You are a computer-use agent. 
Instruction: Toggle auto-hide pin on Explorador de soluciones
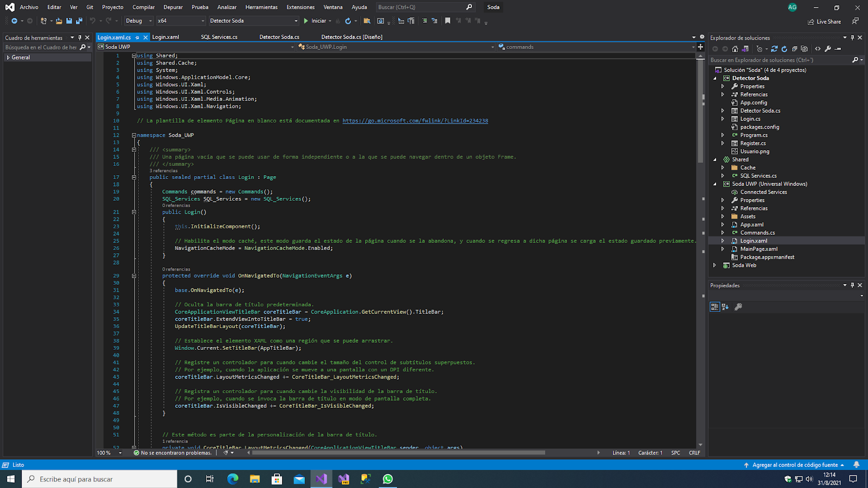[x=852, y=37]
